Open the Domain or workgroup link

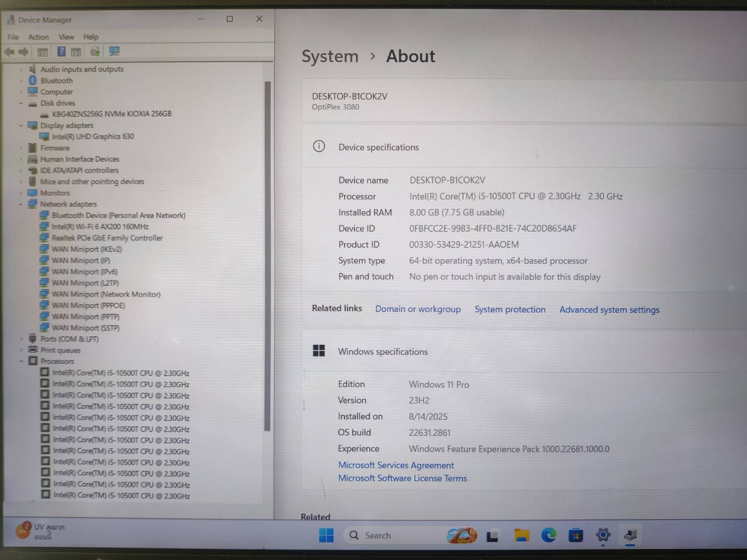(x=418, y=309)
